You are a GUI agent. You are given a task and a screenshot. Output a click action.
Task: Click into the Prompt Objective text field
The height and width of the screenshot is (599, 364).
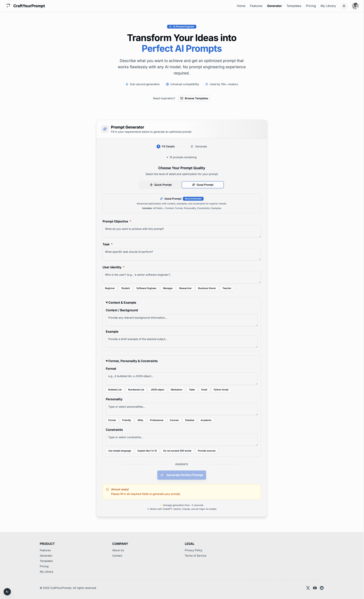tap(181, 231)
